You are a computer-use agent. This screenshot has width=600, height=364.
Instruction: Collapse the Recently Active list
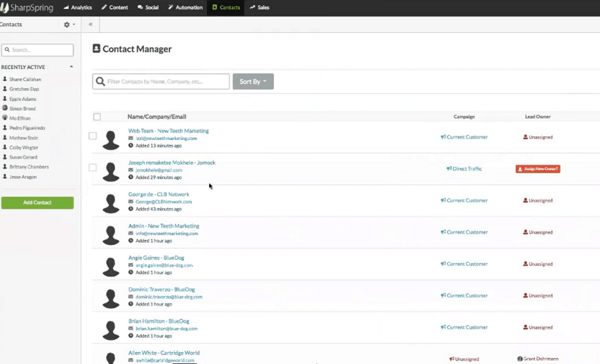[71, 67]
